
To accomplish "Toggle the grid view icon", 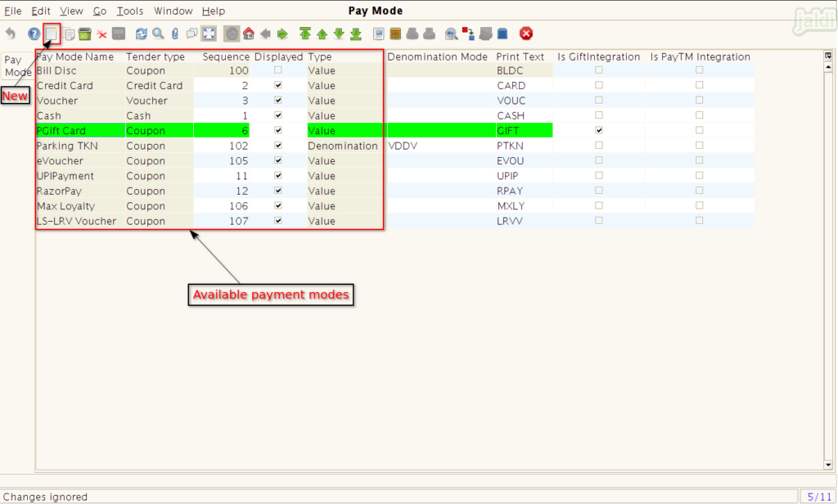I will [209, 34].
